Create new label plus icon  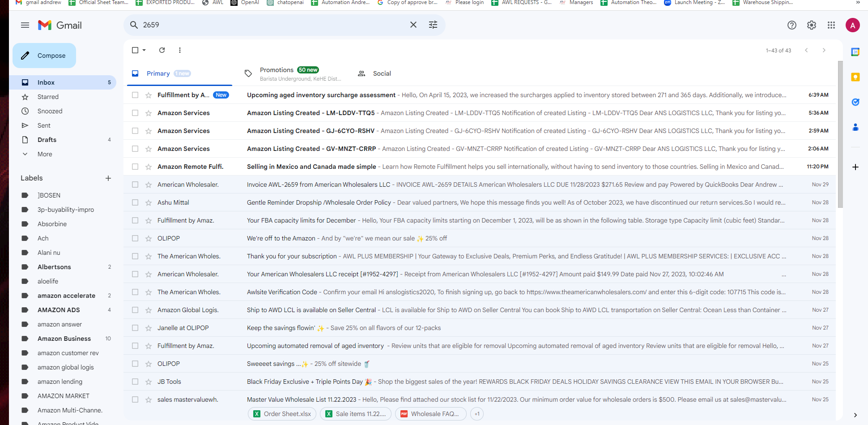tap(108, 178)
